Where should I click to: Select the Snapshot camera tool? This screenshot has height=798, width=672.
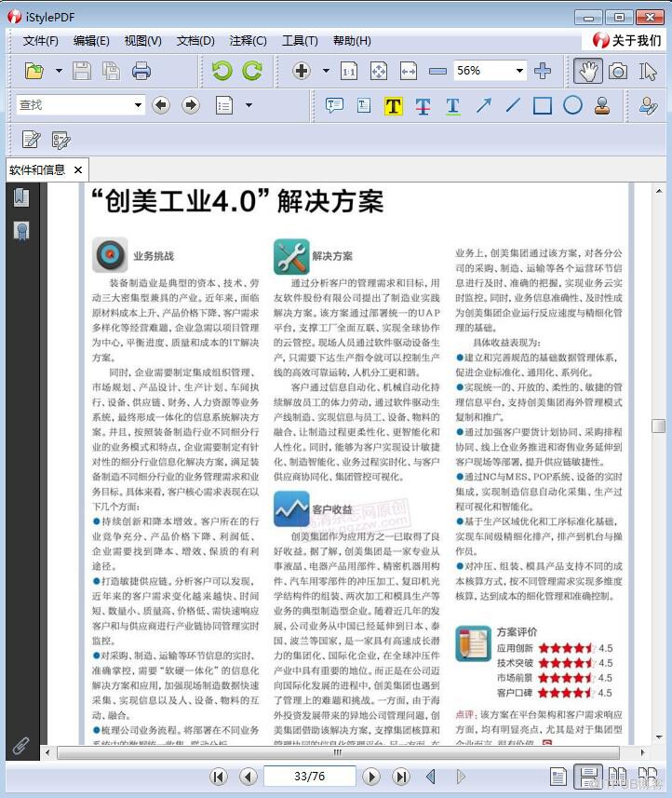pyautogui.click(x=618, y=71)
